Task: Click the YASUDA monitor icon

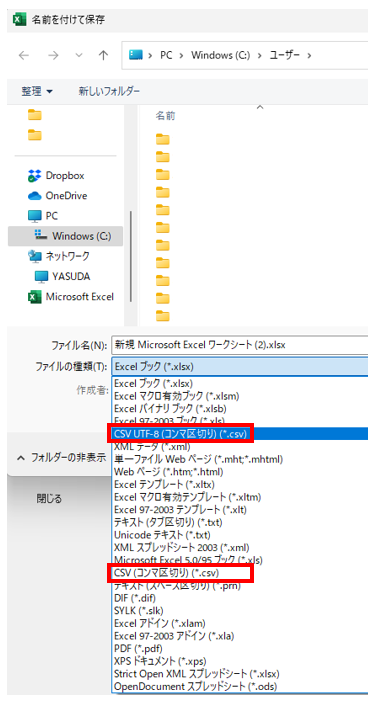Action: pos(41,276)
